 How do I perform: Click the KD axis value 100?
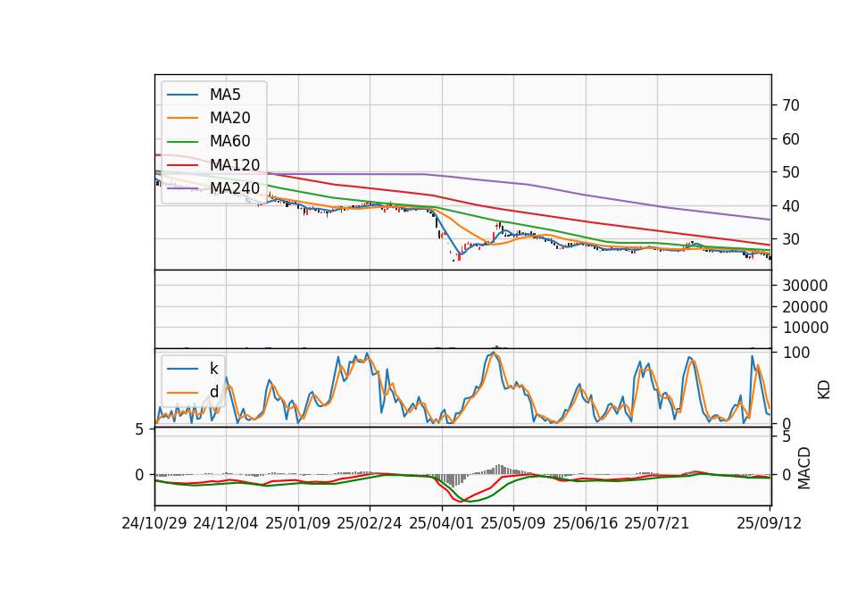(x=796, y=353)
